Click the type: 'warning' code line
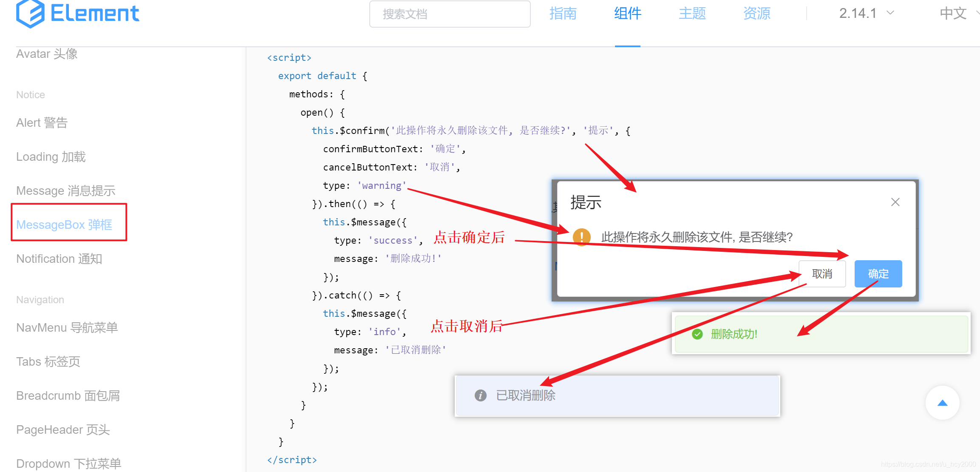 click(365, 185)
